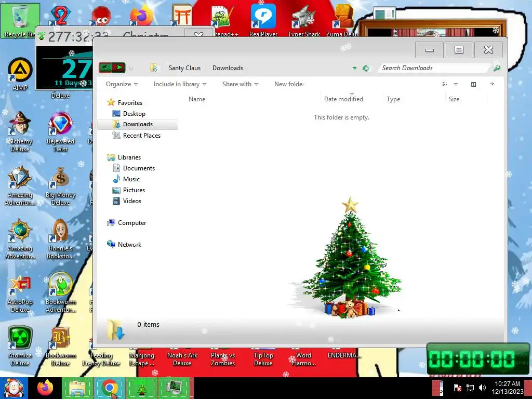532x399 pixels.
Task: Select Bookworm Deluxe desktop shortcut
Action: pyautogui.click(x=60, y=346)
